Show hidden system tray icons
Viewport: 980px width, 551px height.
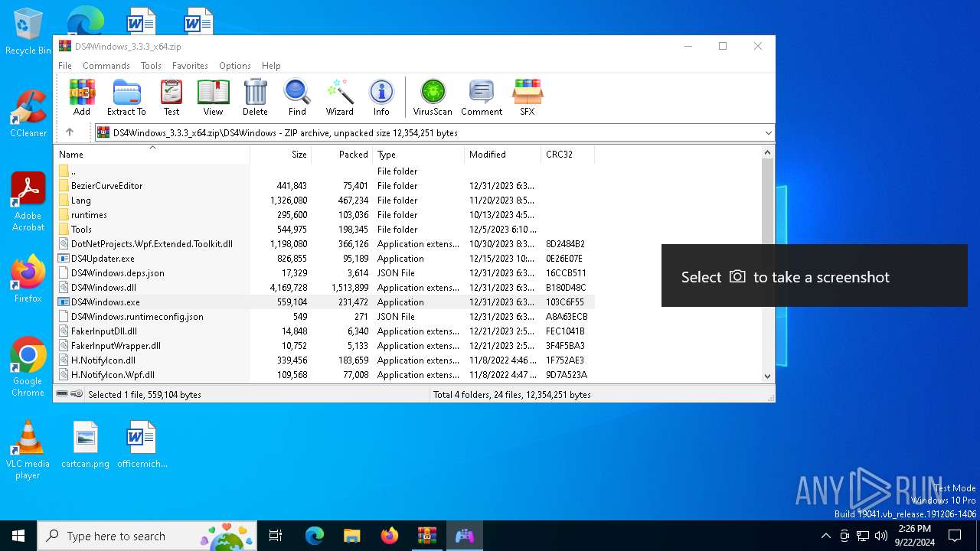[x=825, y=536]
